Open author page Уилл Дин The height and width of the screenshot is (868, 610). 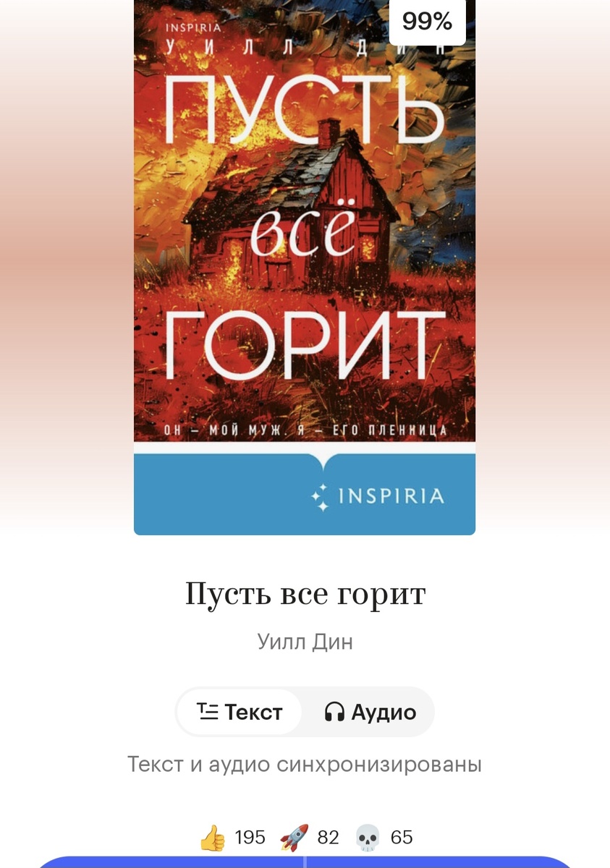point(305,642)
